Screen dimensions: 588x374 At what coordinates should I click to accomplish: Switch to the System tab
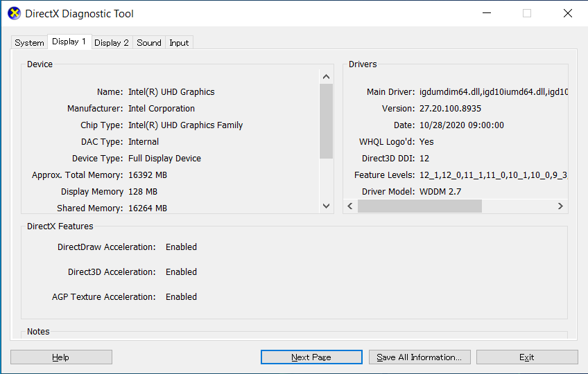[x=29, y=43]
